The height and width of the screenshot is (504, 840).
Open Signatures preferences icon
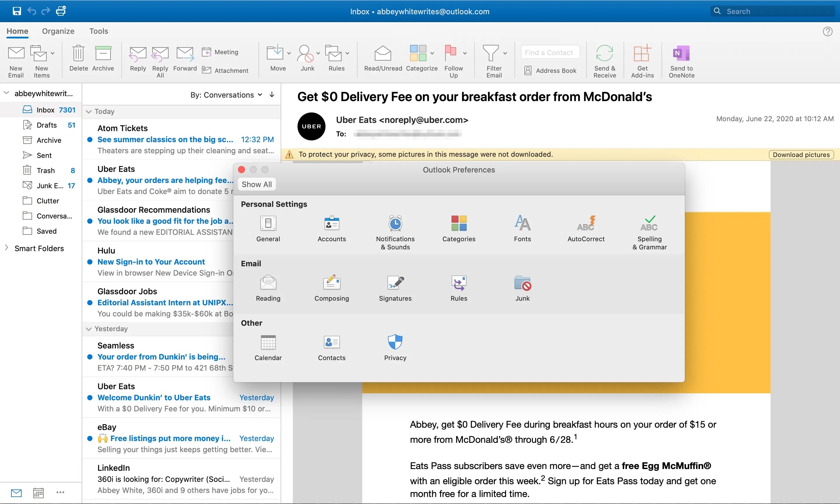pos(395,283)
